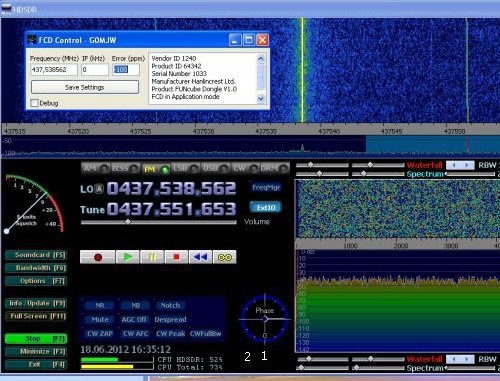Open the ExtIO control button
This screenshot has height=381, width=500.
pyautogui.click(x=266, y=207)
